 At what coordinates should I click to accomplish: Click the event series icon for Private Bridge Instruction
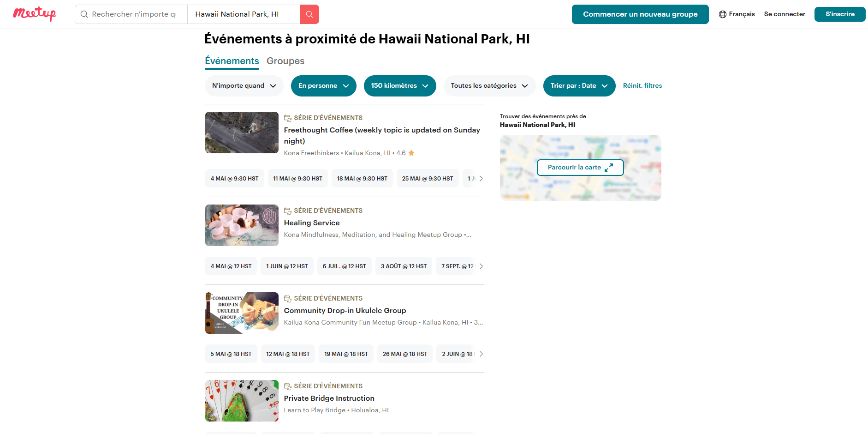(x=288, y=386)
